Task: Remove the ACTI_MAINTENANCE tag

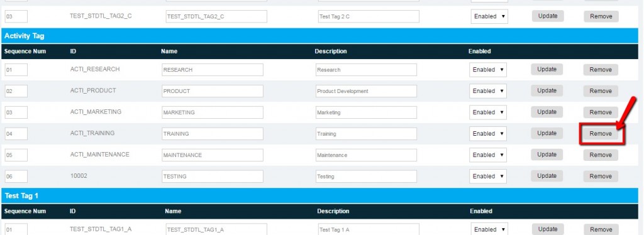Action: click(x=601, y=155)
